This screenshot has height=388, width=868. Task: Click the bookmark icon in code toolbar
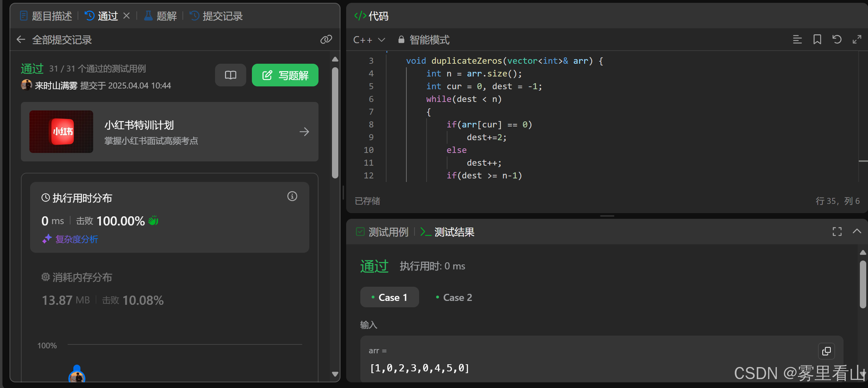pyautogui.click(x=817, y=40)
